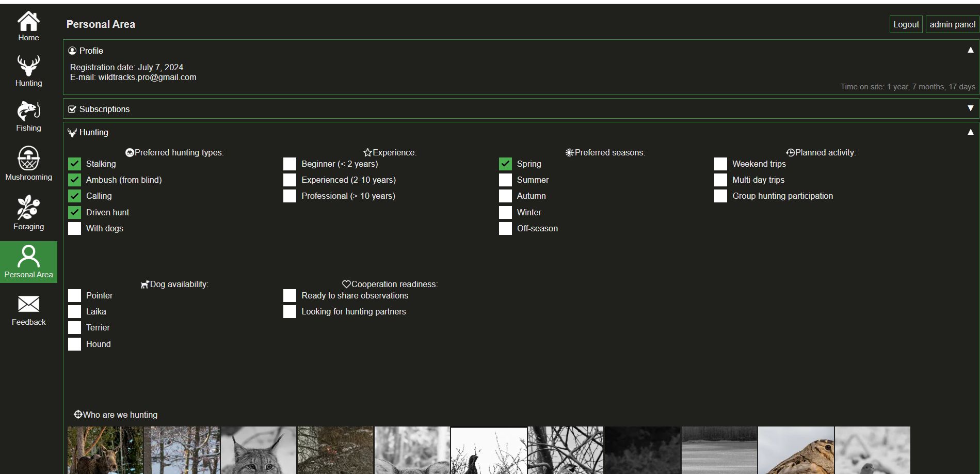Expand the Subscriptions panel arrow
This screenshot has height=474, width=980.
pos(970,108)
